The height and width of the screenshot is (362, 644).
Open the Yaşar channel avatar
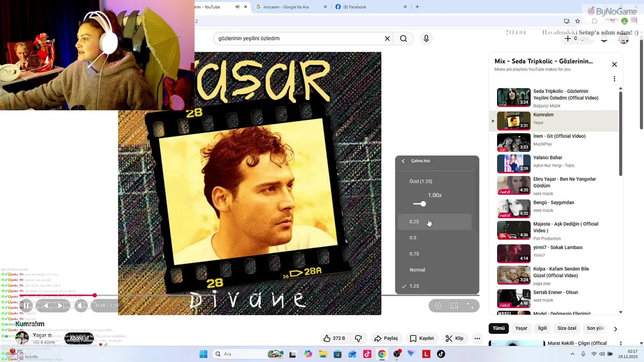coord(22,338)
